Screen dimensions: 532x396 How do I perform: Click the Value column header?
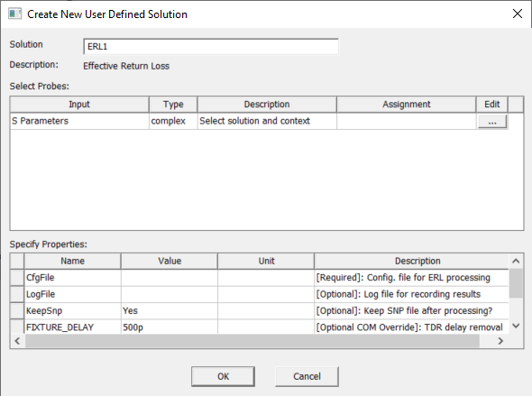[170, 262]
